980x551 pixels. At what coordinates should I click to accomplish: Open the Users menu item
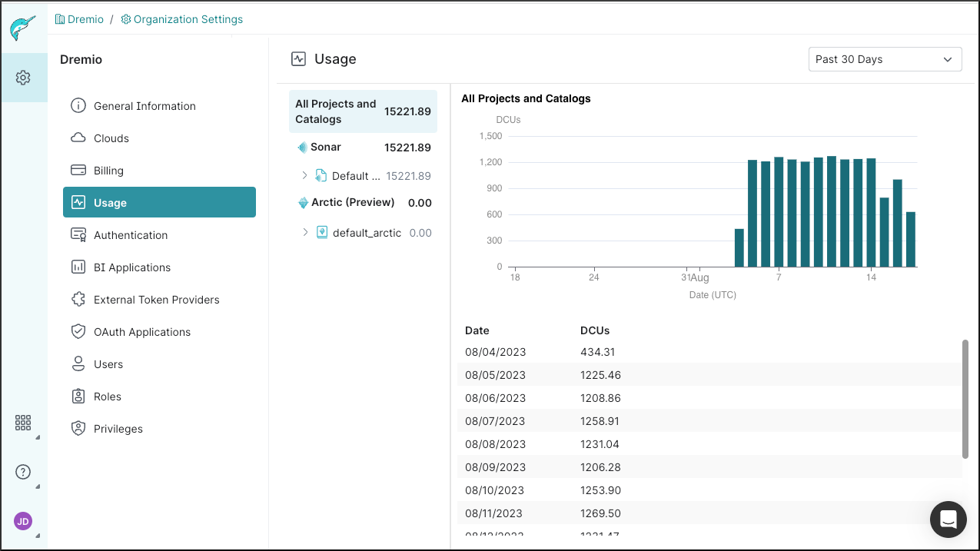[108, 364]
